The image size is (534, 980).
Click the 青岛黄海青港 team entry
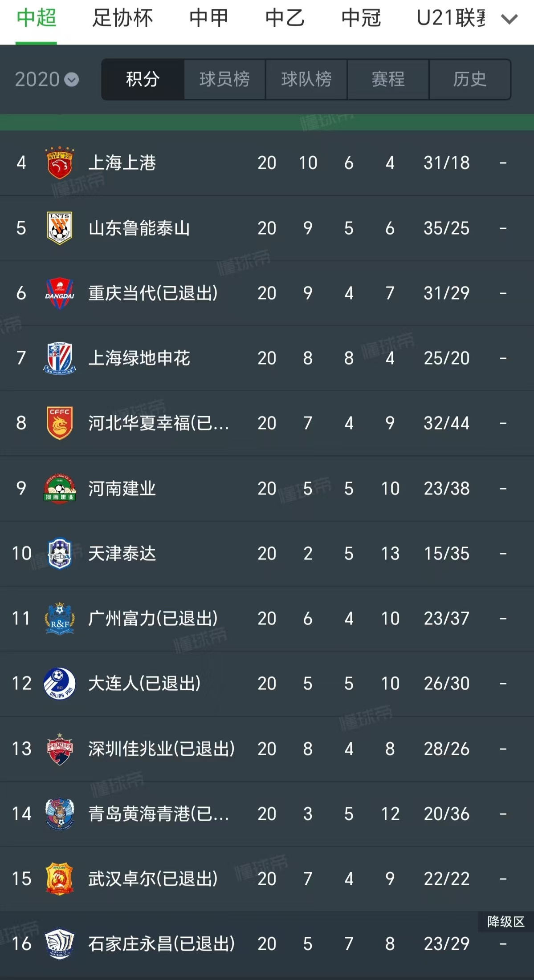(x=156, y=814)
